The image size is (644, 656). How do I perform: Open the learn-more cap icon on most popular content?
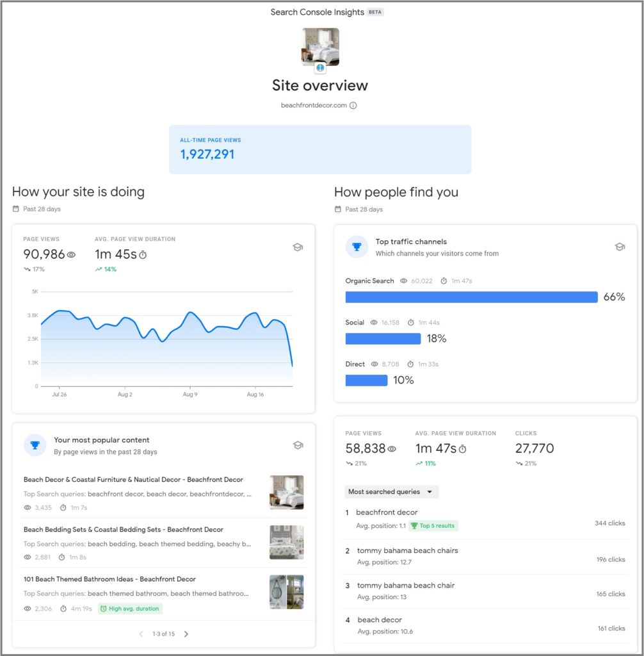point(298,445)
